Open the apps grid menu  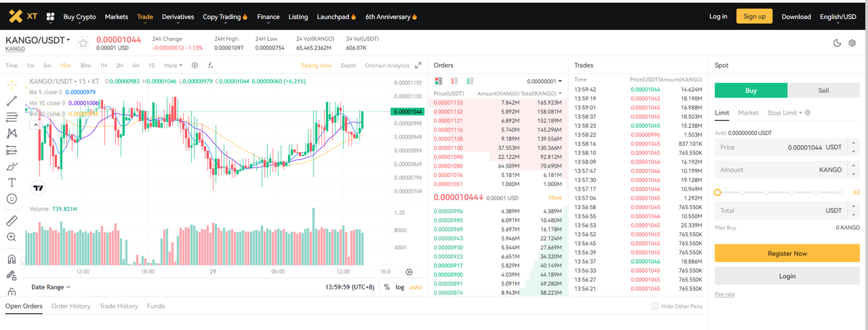pos(50,16)
